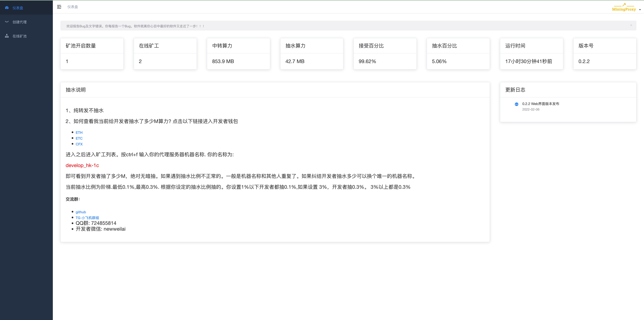Open the TG 小飞机群组 link
The height and width of the screenshot is (320, 644).
pos(87,218)
